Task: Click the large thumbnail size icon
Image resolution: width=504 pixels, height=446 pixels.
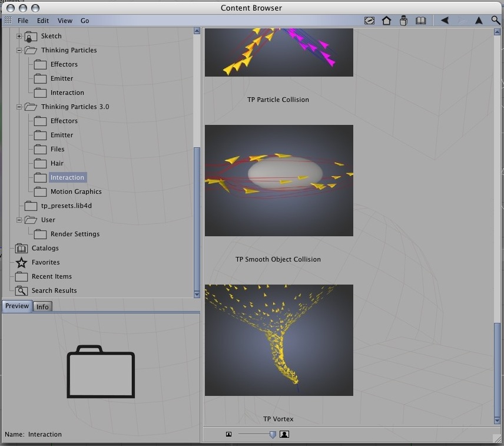Action: pos(284,434)
